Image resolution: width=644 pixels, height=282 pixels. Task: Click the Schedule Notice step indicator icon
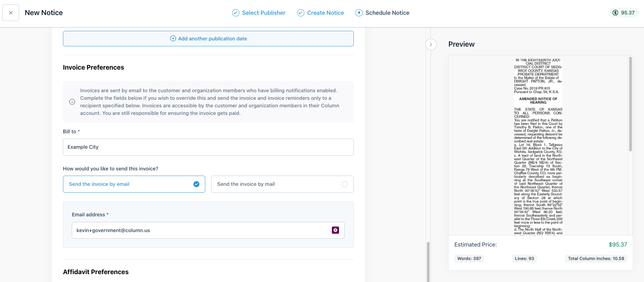pyautogui.click(x=359, y=13)
